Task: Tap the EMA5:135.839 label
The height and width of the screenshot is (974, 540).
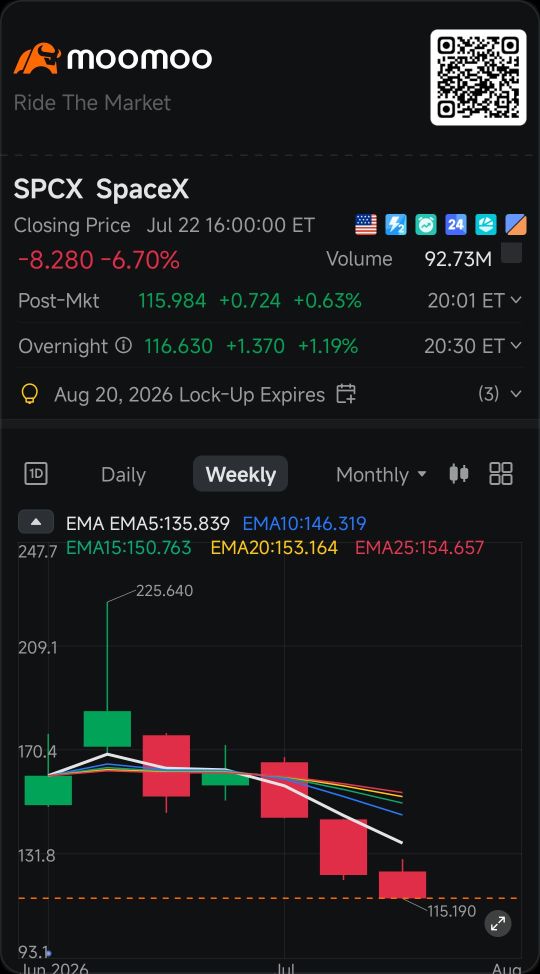Action: tap(170, 524)
